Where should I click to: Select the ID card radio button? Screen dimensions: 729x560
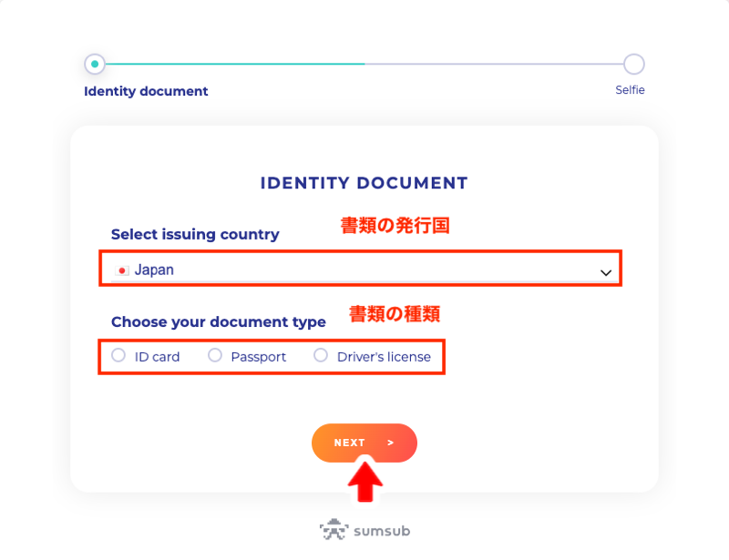(x=118, y=355)
